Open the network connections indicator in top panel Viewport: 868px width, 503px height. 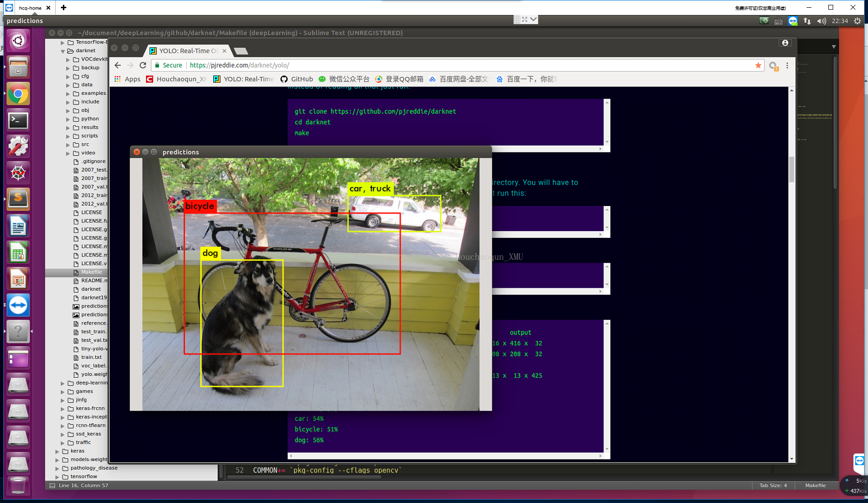click(x=807, y=21)
